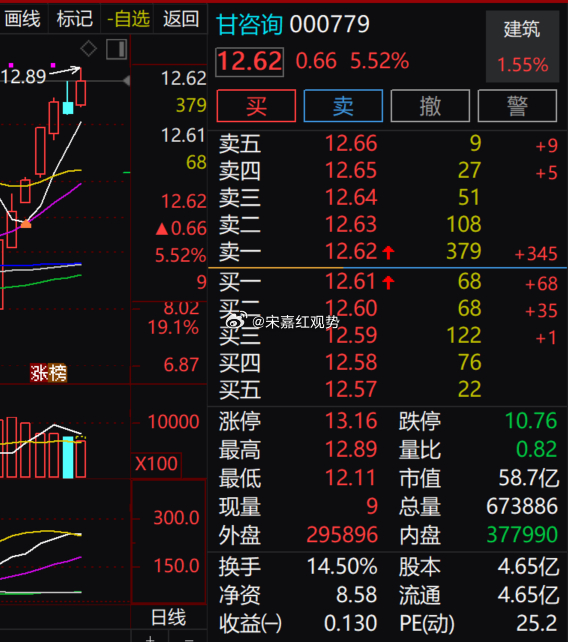568x642 pixels.
Task: Click the 换手 rate 14.50%
Action: coord(342,567)
